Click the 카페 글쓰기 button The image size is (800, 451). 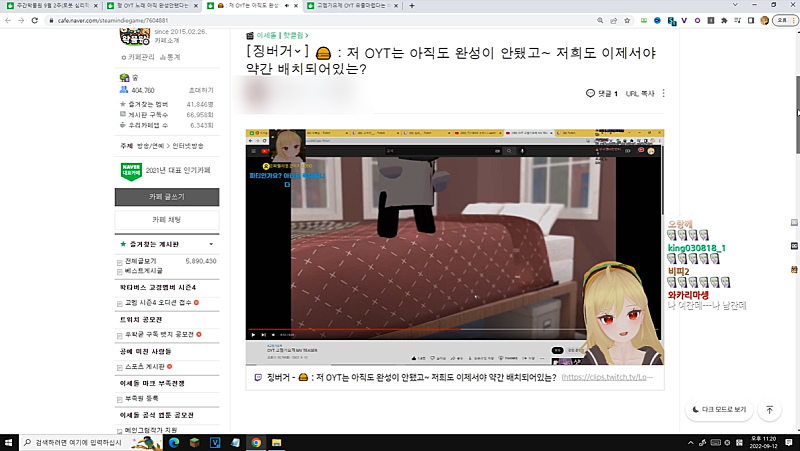(x=167, y=197)
